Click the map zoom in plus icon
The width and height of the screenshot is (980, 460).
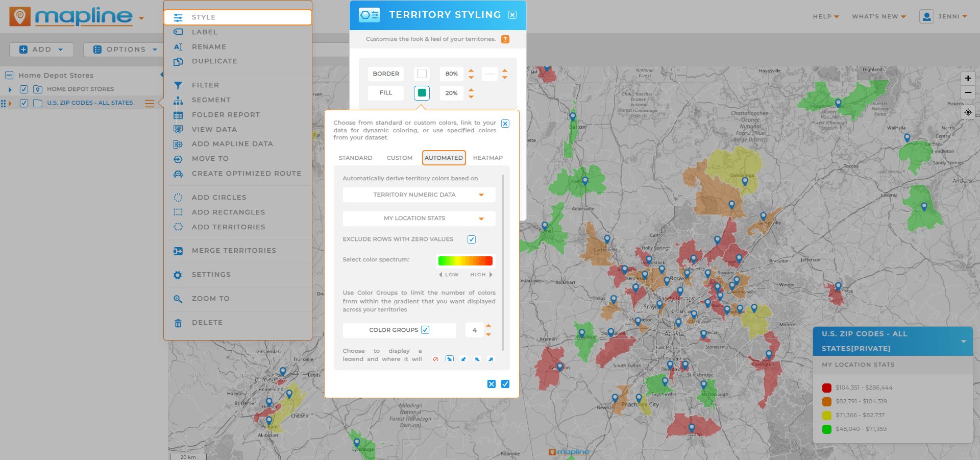point(968,79)
